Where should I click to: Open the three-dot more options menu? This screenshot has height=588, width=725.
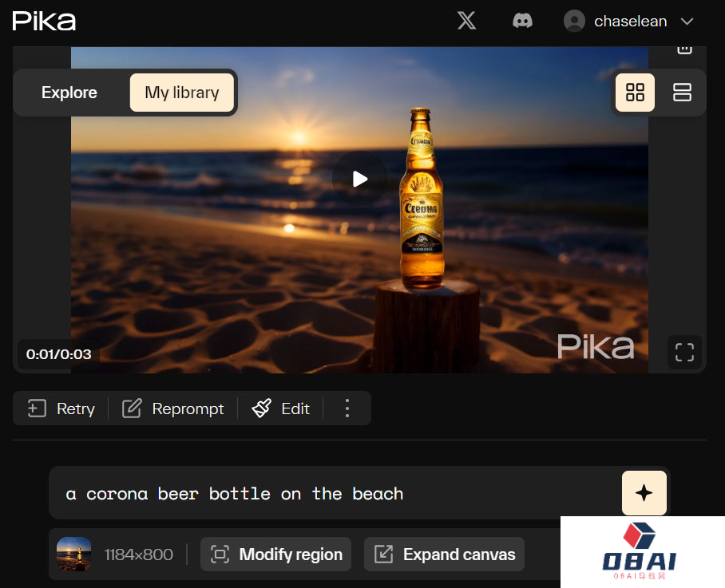tap(347, 408)
